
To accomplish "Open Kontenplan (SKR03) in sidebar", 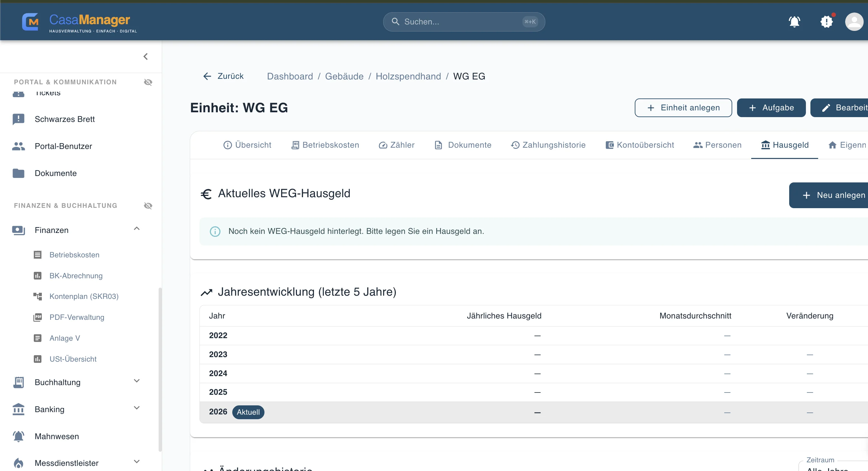I will [x=84, y=297].
